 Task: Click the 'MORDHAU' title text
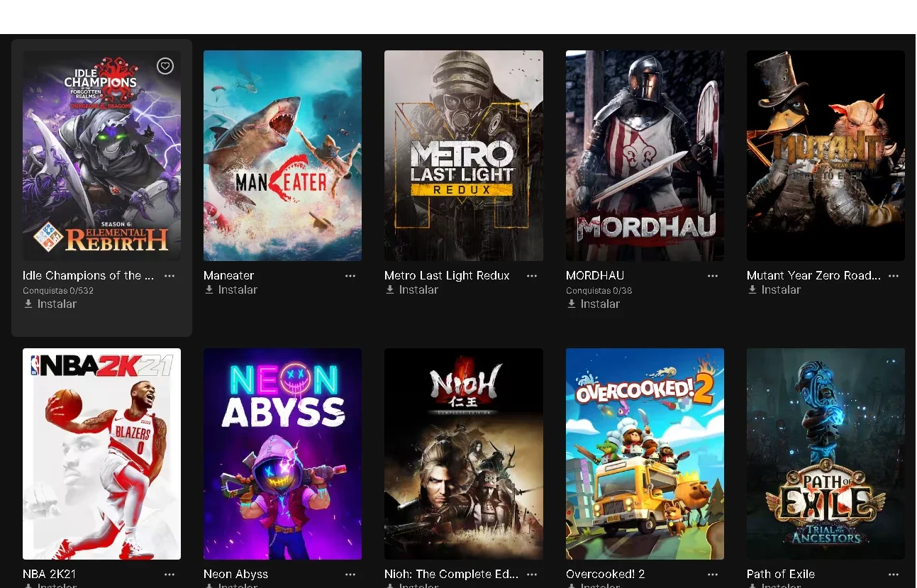[595, 275]
